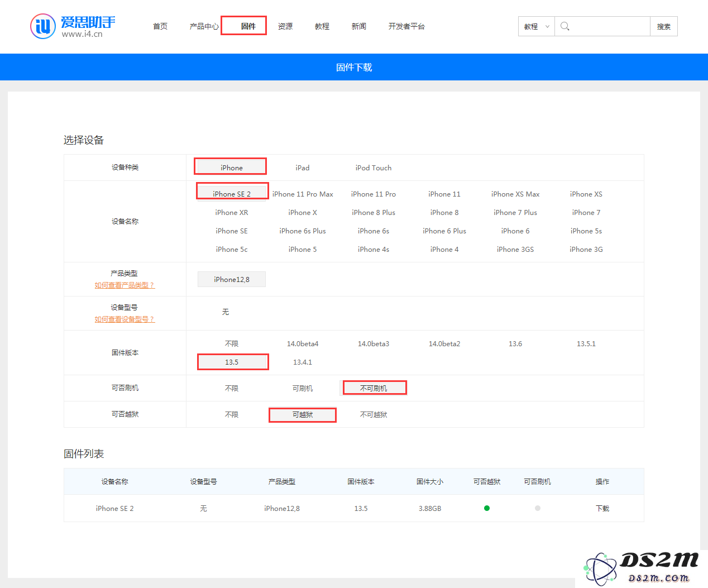The image size is (708, 588).
Task: Select 无 device model option
Action: click(226, 312)
